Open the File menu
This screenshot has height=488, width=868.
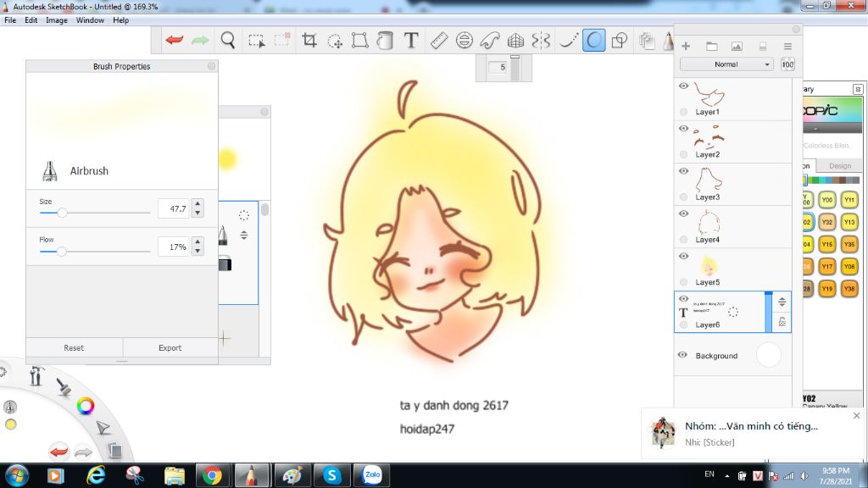[x=10, y=20]
